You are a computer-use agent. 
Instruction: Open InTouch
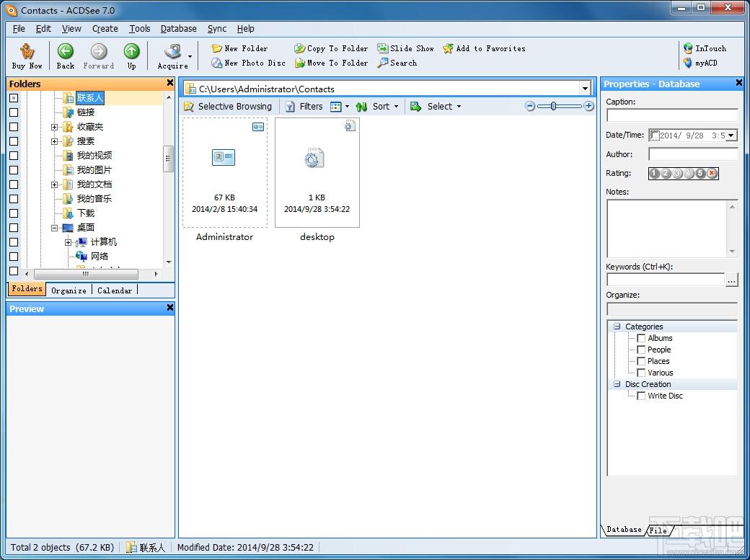coord(705,48)
